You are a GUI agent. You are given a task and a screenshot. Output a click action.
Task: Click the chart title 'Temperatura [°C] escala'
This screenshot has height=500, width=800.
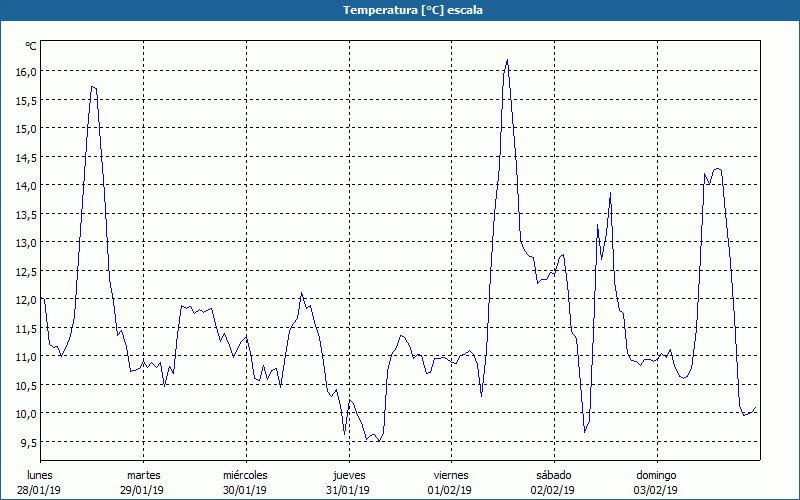400,10
